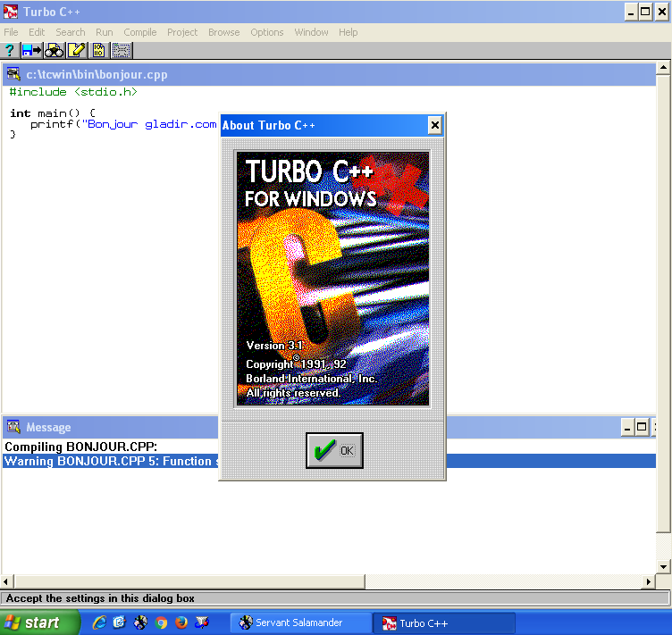Click the Message window system icon
672x635 pixels.
click(x=13, y=427)
